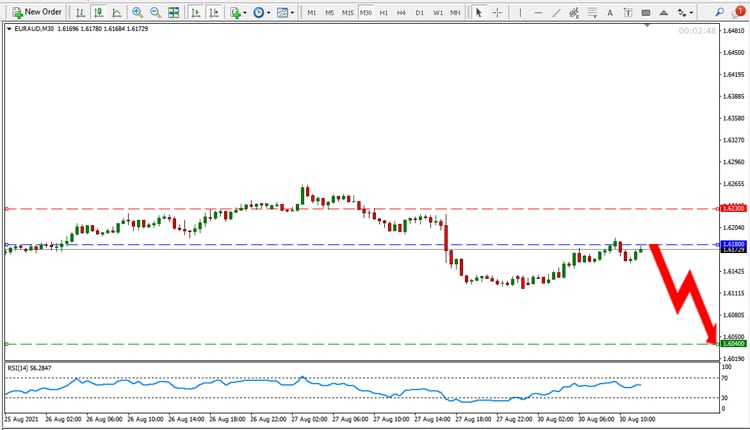This screenshot has height=430, width=750.
Task: Select the crosshair tool
Action: tap(497, 12)
